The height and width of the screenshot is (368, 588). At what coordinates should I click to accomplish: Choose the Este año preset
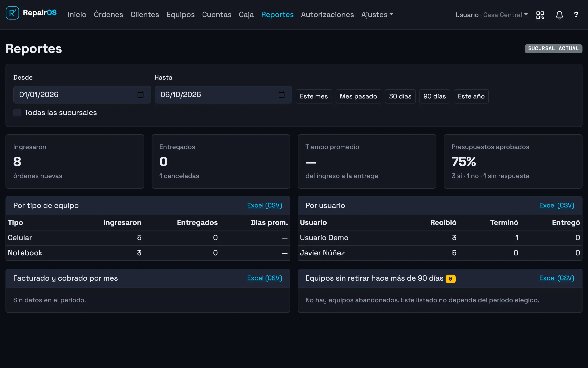[471, 96]
